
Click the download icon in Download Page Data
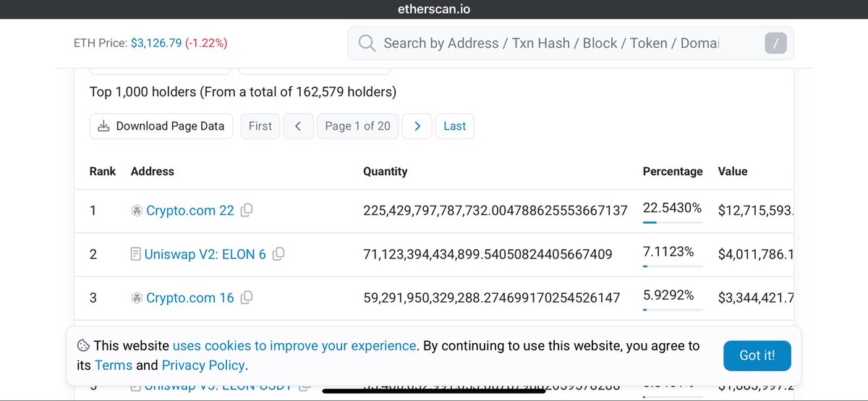coord(104,126)
